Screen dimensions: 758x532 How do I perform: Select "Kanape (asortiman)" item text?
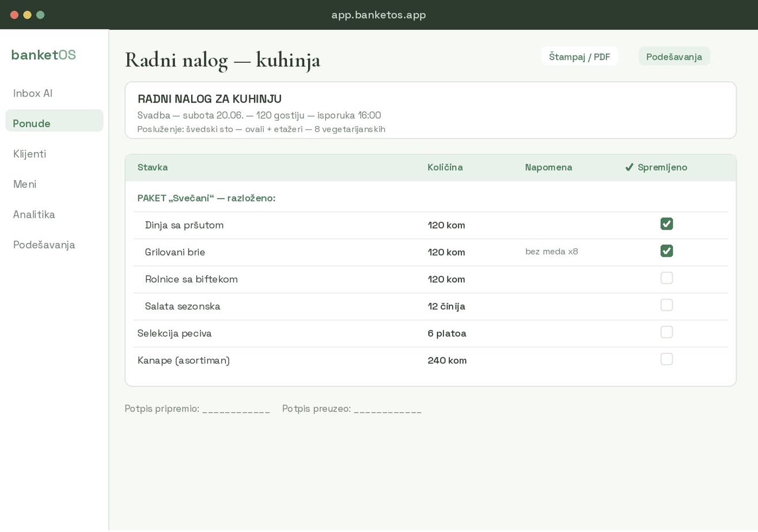184,360
